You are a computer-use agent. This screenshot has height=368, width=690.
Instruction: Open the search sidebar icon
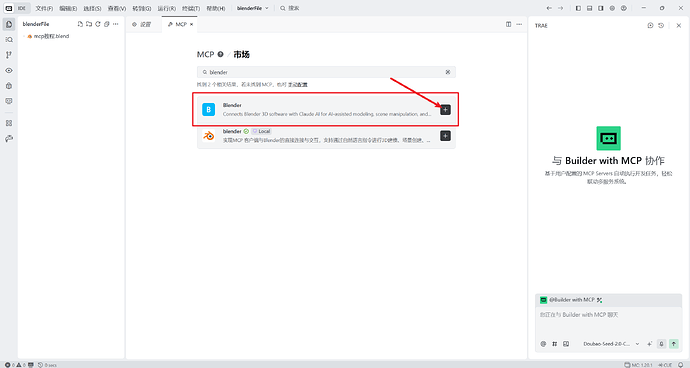click(9, 40)
